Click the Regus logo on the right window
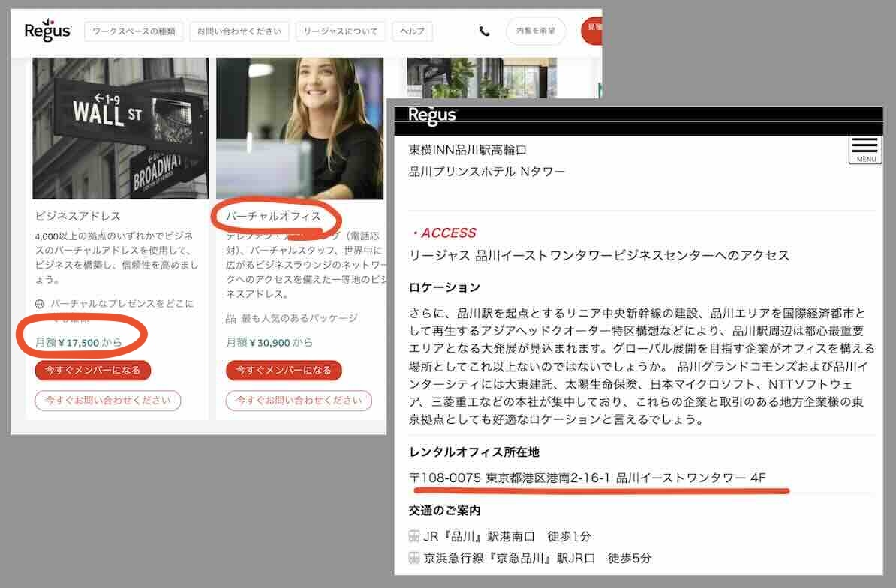This screenshot has width=896, height=588. coord(432,115)
